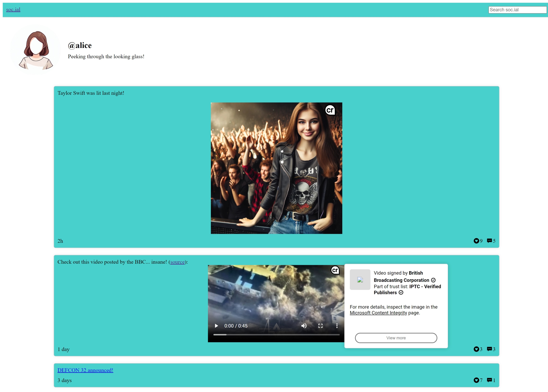Viewport: 548px width, 392px height.
Task: Click the '2h' timestamp
Action: [x=60, y=241]
